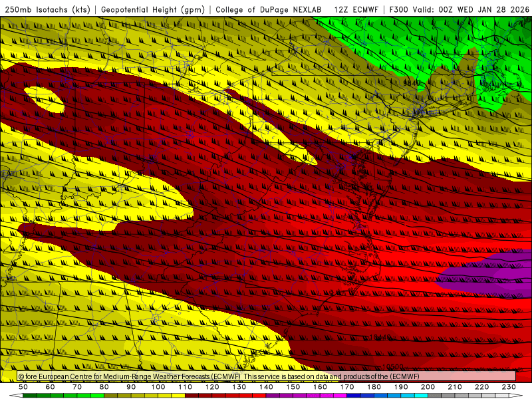The image size is (532, 399).
Task: Click the '10440' height contour label
Action: (380, 337)
